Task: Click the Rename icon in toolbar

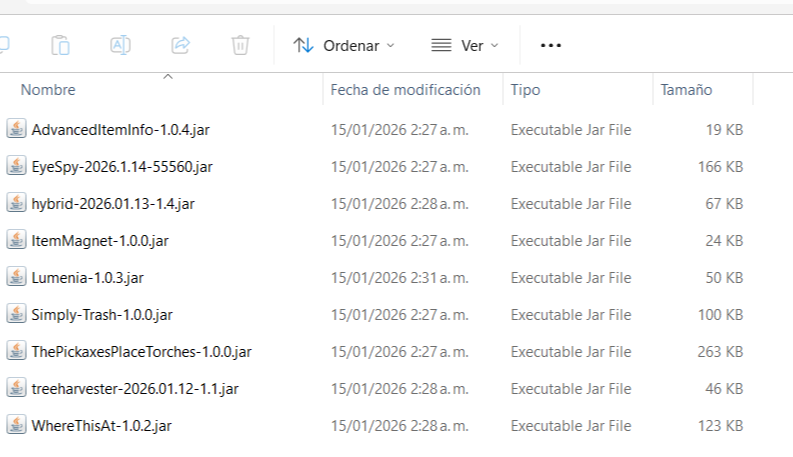Action: click(120, 45)
